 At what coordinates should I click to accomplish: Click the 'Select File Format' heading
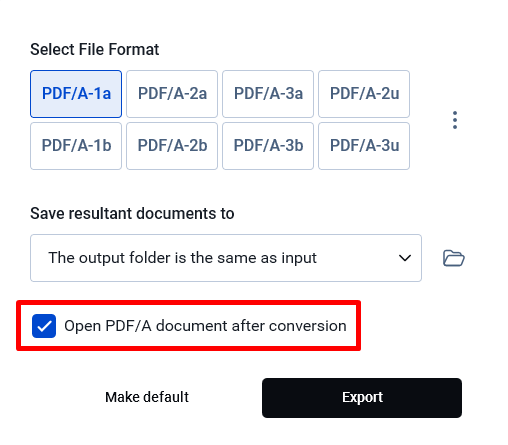[95, 50]
